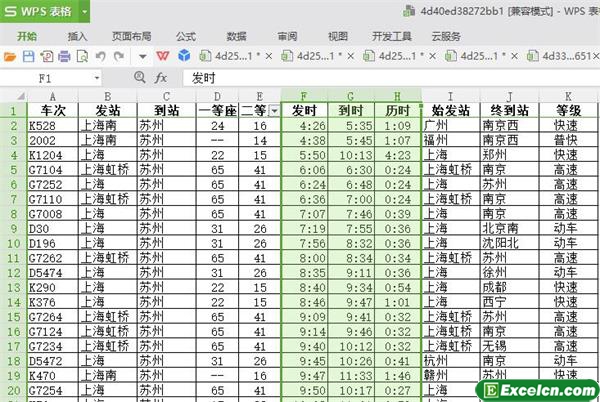Click the Redo arrow icon
This screenshot has width=600, height=402.
point(119,57)
